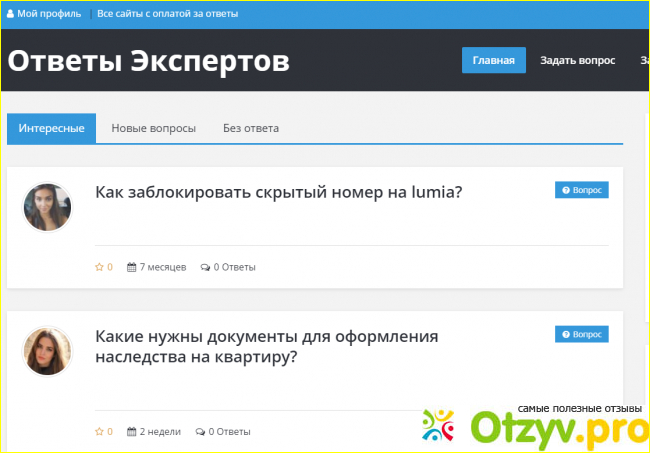650x453 pixels.
Task: Open question about blocking hidden number on lumia
Action: pos(278,192)
